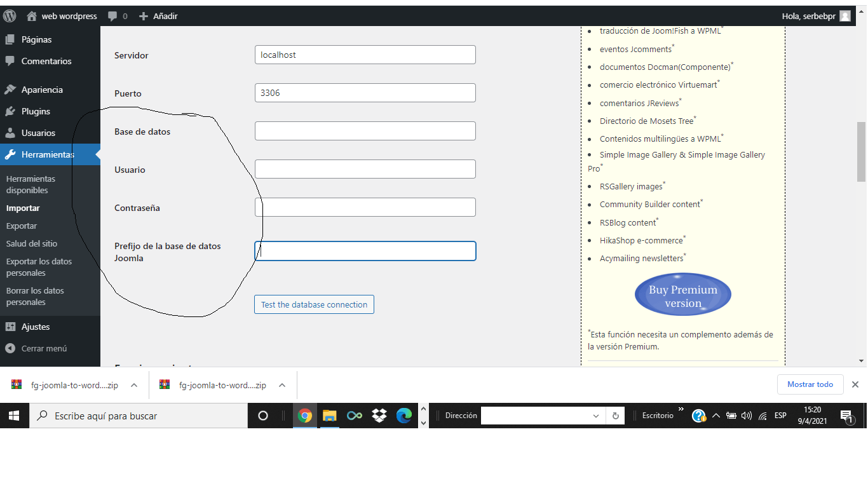Expand options for second downloaded zip
This screenshot has height=488, width=868.
[x=282, y=385]
